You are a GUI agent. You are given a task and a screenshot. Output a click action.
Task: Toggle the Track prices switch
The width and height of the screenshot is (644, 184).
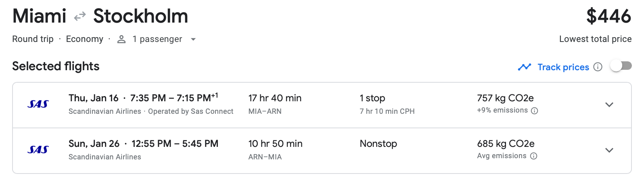click(x=621, y=66)
